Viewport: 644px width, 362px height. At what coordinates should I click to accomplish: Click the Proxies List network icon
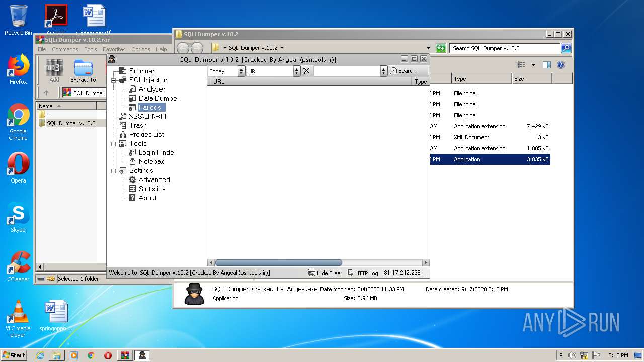tap(123, 134)
